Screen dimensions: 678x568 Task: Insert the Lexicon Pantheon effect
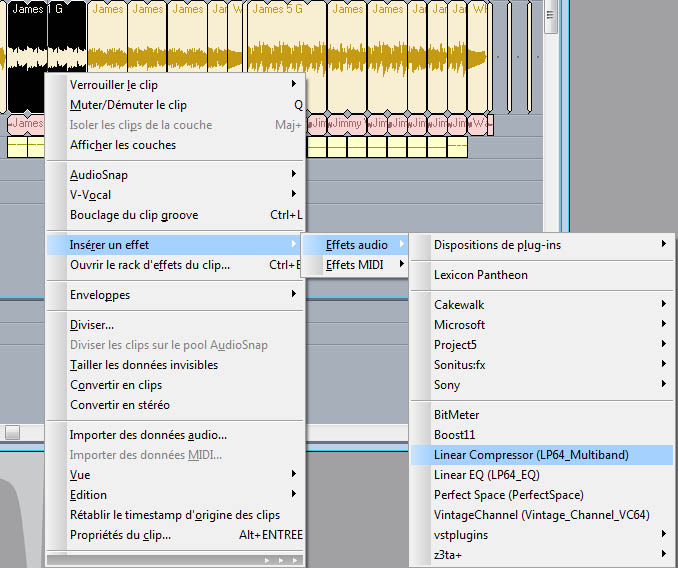pyautogui.click(x=542, y=275)
